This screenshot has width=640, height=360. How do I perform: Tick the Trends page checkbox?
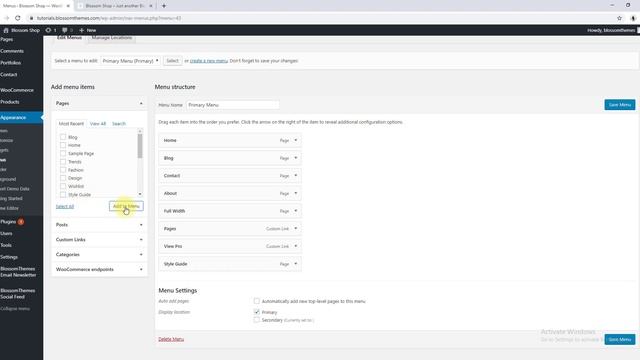tap(63, 162)
